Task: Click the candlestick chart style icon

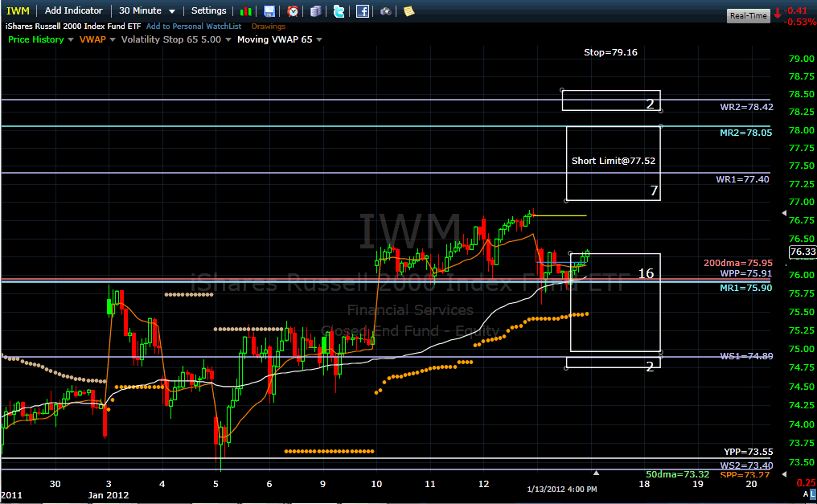Action: 246,11
